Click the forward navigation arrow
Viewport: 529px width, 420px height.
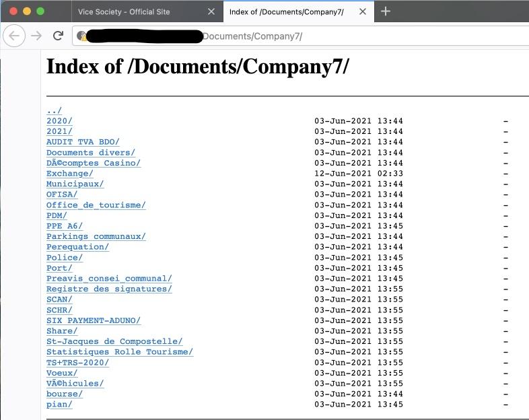pyautogui.click(x=36, y=36)
